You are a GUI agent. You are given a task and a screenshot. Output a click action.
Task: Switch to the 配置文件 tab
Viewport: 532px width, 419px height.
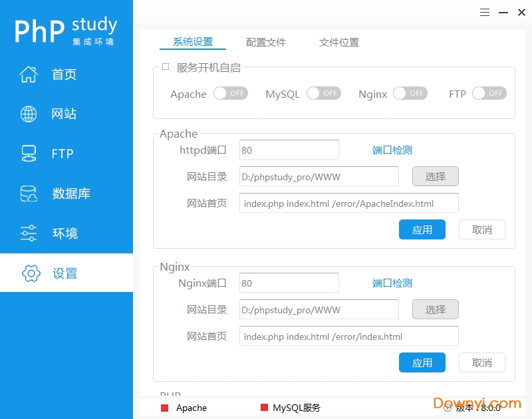[x=266, y=42]
